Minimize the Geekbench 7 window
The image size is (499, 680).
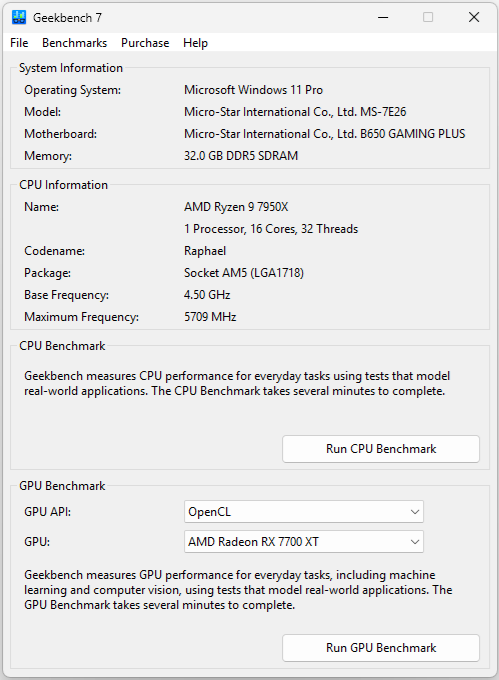[x=383, y=17]
